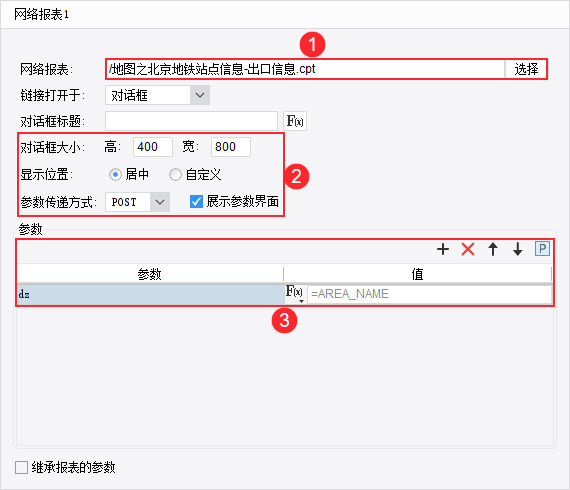The height and width of the screenshot is (490, 570).
Task: Delete the selected parameter with the red X
Action: [468, 249]
